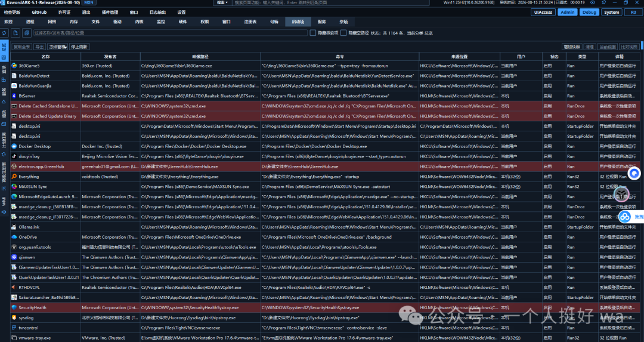This screenshot has height=342, width=644.
Task: Open the 检查更新 menu
Action: (12, 13)
